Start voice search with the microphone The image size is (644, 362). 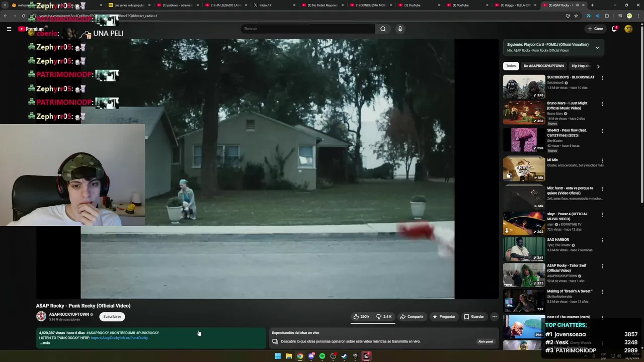[400, 29]
